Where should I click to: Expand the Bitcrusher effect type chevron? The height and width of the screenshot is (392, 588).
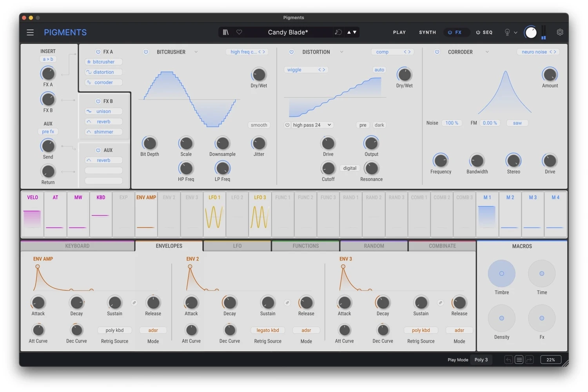point(196,52)
